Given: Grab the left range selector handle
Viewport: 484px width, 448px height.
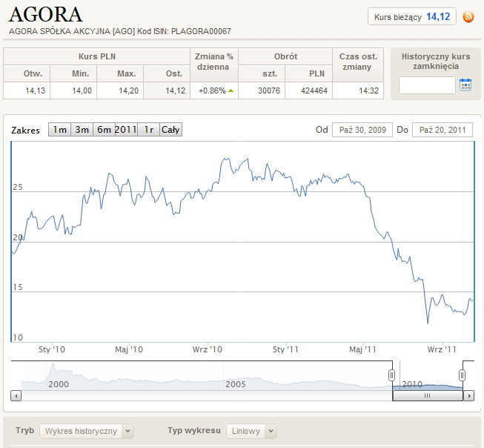Looking at the screenshot, I should (391, 375).
